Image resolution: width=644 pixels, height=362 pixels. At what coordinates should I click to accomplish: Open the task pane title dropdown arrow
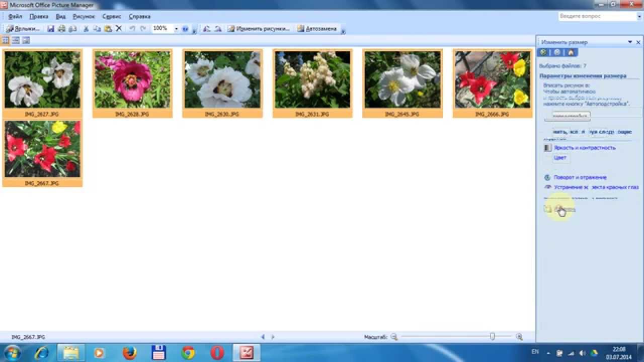point(629,42)
